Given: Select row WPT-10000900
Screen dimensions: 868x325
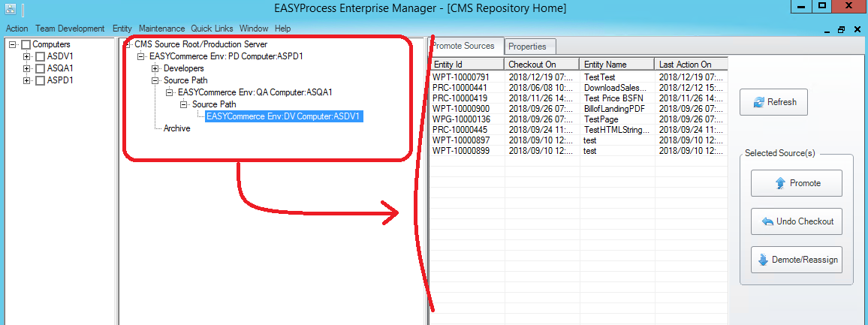Looking at the screenshot, I should pos(578,109).
